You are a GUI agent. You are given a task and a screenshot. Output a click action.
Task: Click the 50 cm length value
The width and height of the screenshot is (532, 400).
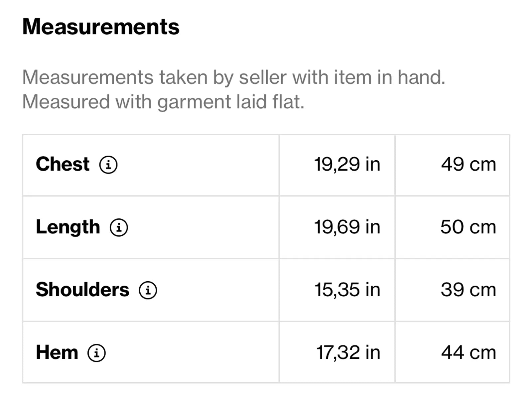(x=468, y=227)
